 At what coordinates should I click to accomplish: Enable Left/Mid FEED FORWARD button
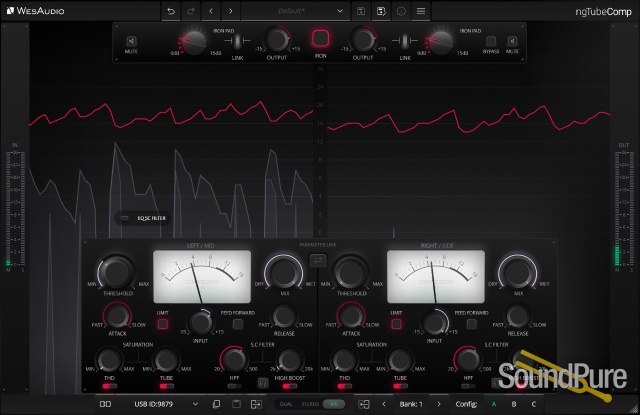click(238, 324)
